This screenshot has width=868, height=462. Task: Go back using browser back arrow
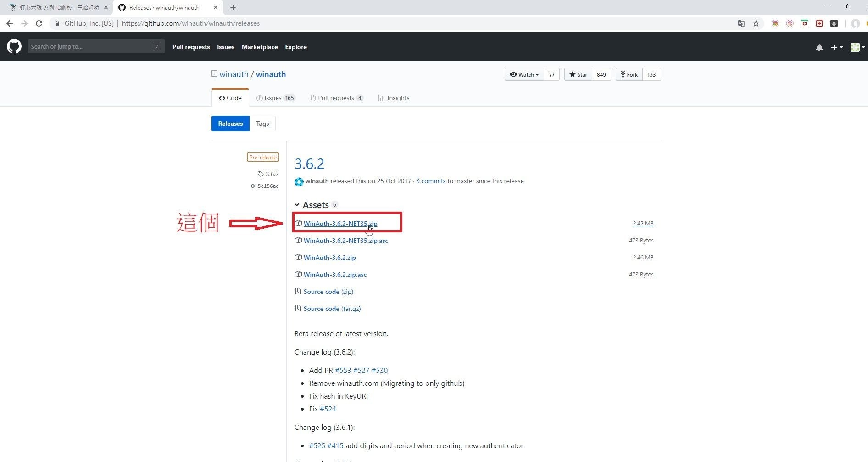click(10, 23)
